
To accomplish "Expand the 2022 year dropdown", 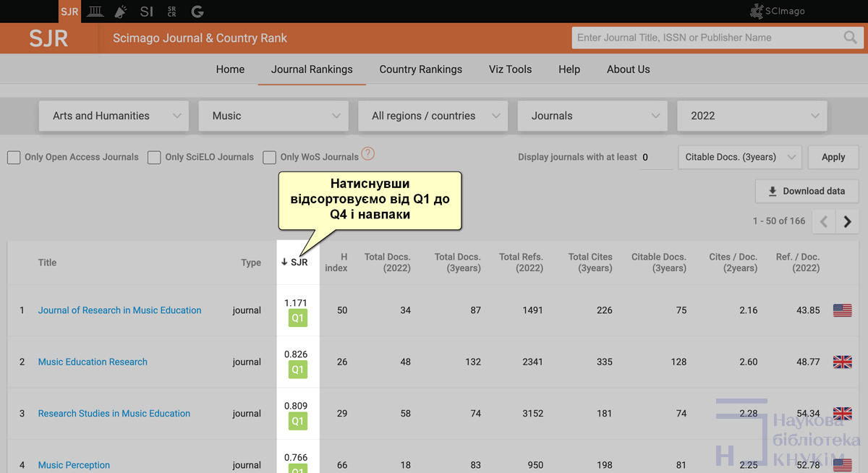I will pos(752,116).
